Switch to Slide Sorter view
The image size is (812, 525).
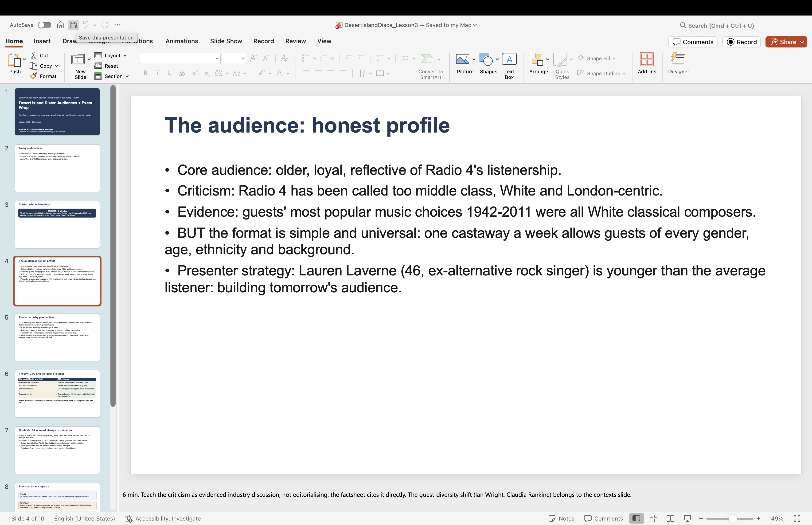(654, 518)
